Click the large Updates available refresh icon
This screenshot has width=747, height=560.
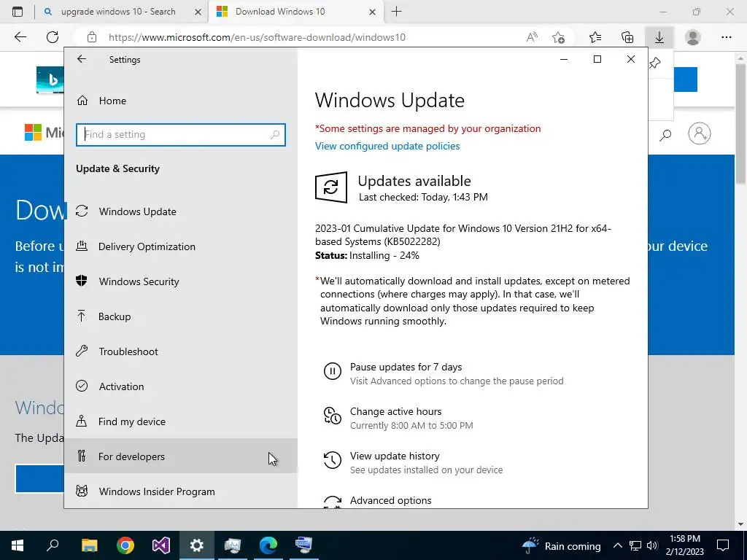331,187
